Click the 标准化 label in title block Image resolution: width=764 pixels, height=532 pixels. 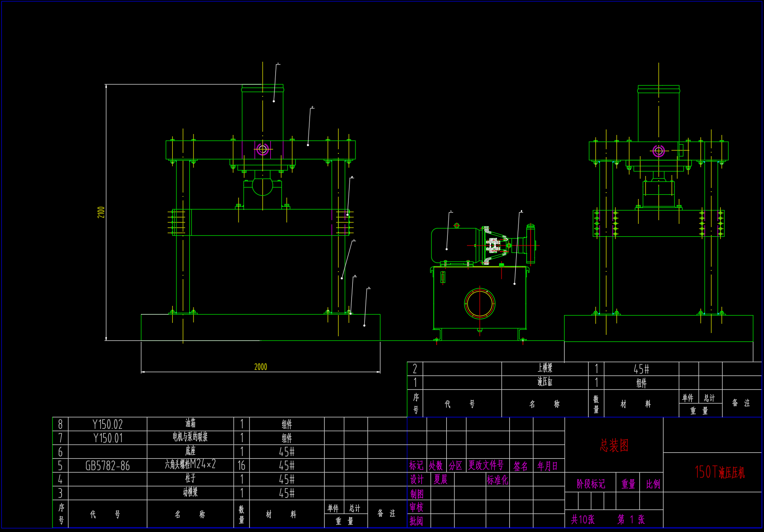497,480
